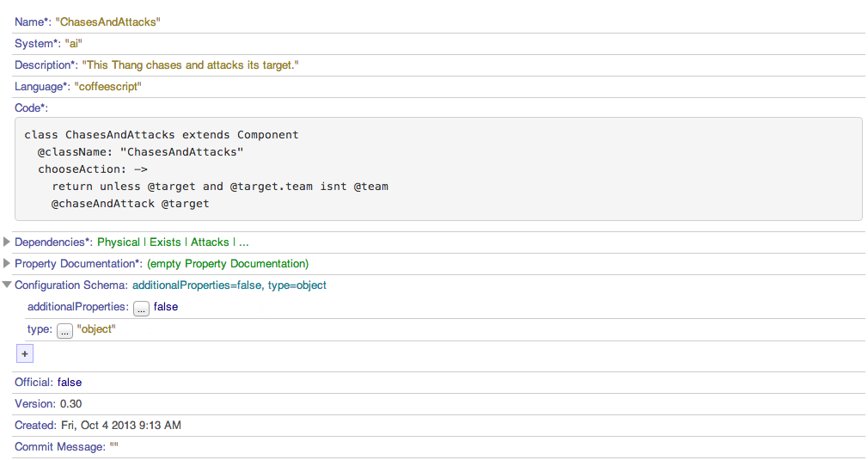Select the Exists dependency

(x=165, y=242)
